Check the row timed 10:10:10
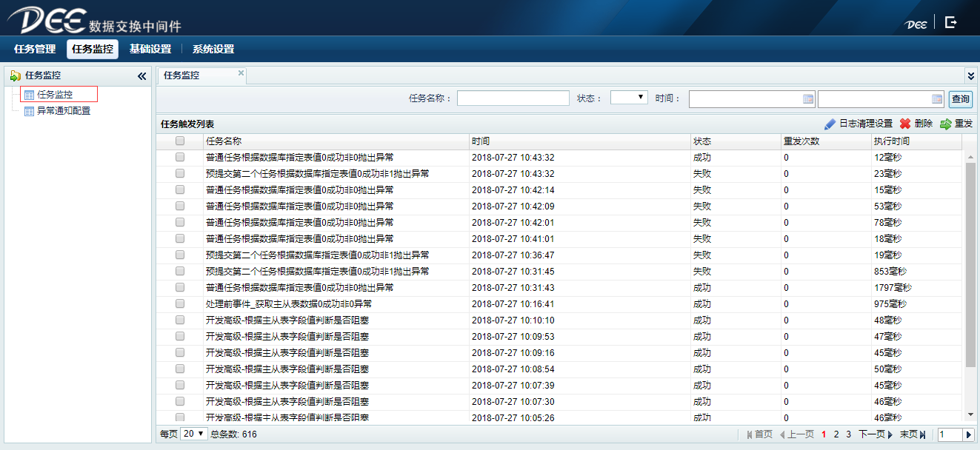Image resolution: width=980 pixels, height=450 pixels. tap(180, 320)
